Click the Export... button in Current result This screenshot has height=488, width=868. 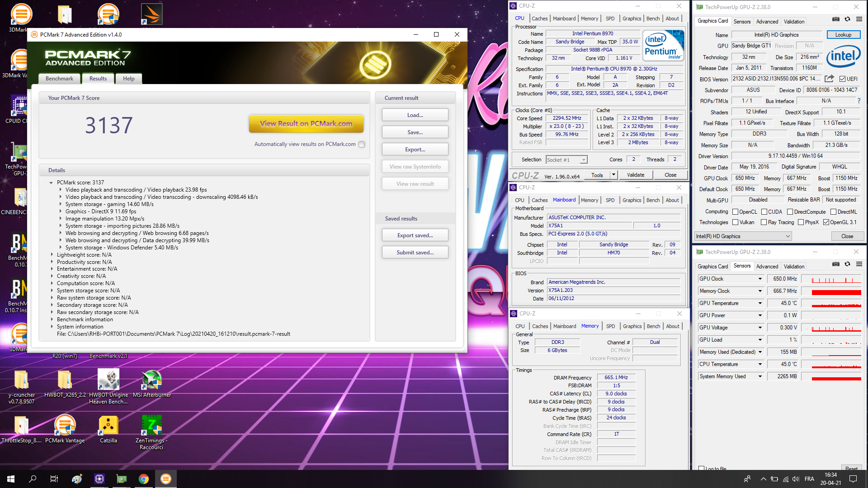415,150
